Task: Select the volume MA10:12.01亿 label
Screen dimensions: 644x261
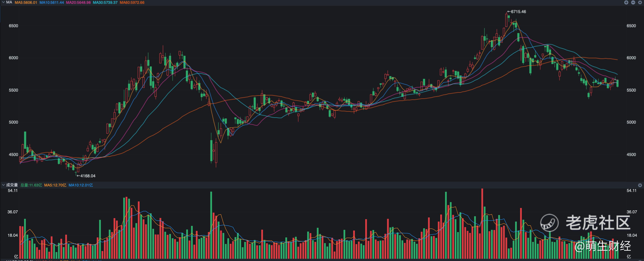Action: pyautogui.click(x=81, y=185)
